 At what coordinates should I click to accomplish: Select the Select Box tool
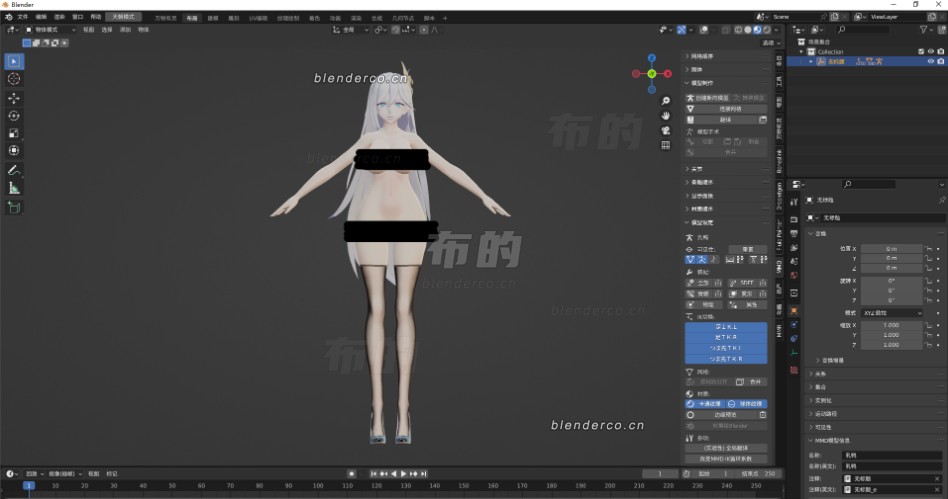click(14, 61)
